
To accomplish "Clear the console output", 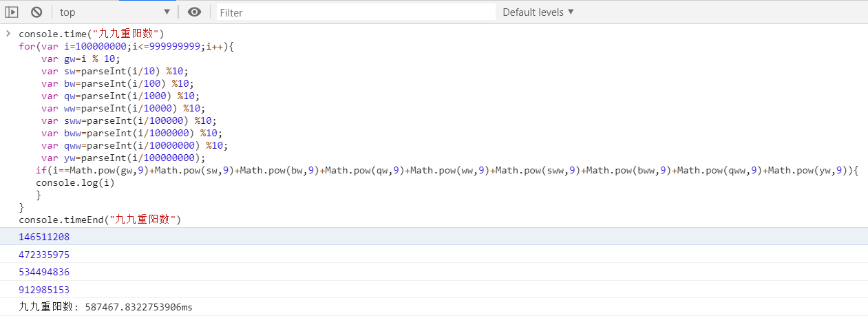I will [36, 12].
